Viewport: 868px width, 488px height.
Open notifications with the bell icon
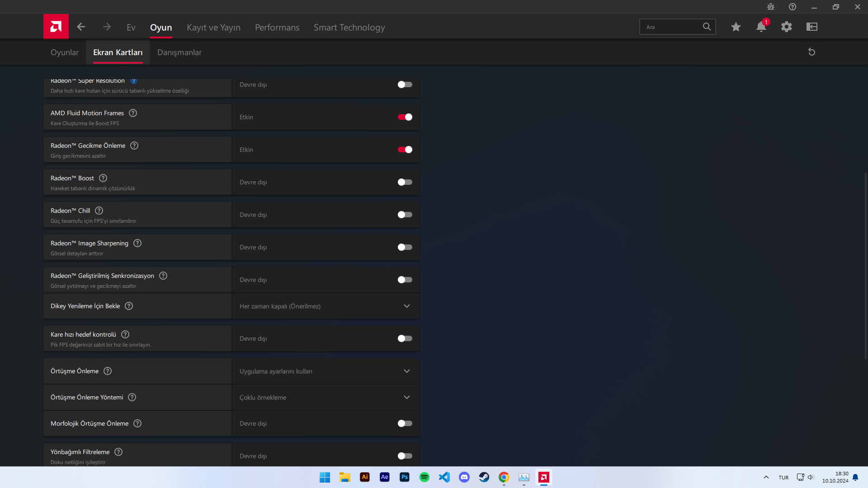[x=761, y=27]
